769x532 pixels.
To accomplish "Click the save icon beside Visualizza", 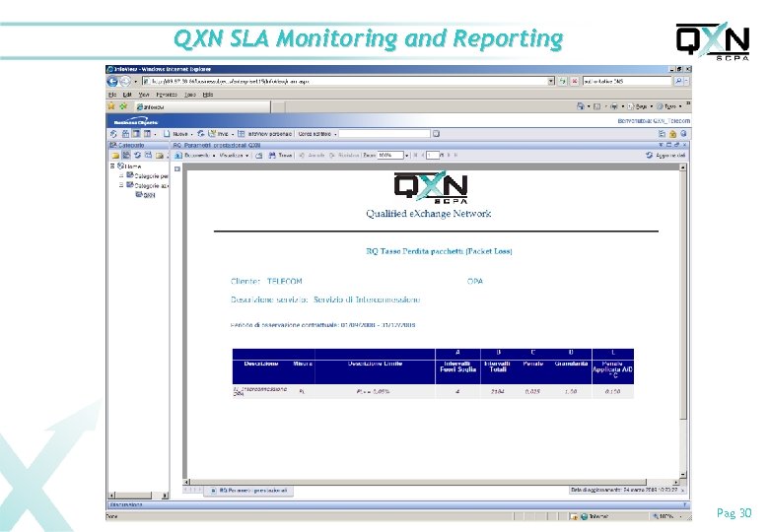I will [x=259, y=156].
